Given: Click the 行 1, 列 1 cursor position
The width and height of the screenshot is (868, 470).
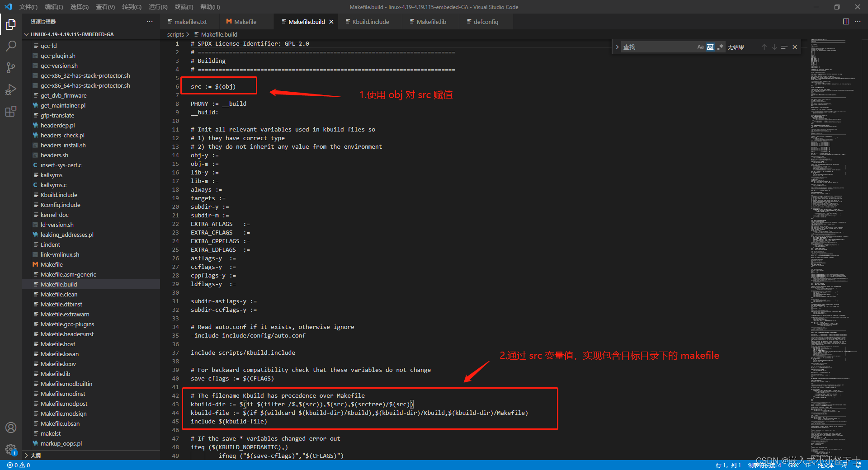Looking at the screenshot, I should tap(728, 465).
